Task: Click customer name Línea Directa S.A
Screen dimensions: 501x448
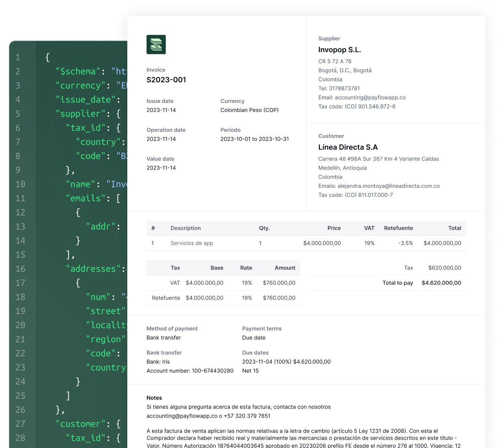Action: pos(348,147)
